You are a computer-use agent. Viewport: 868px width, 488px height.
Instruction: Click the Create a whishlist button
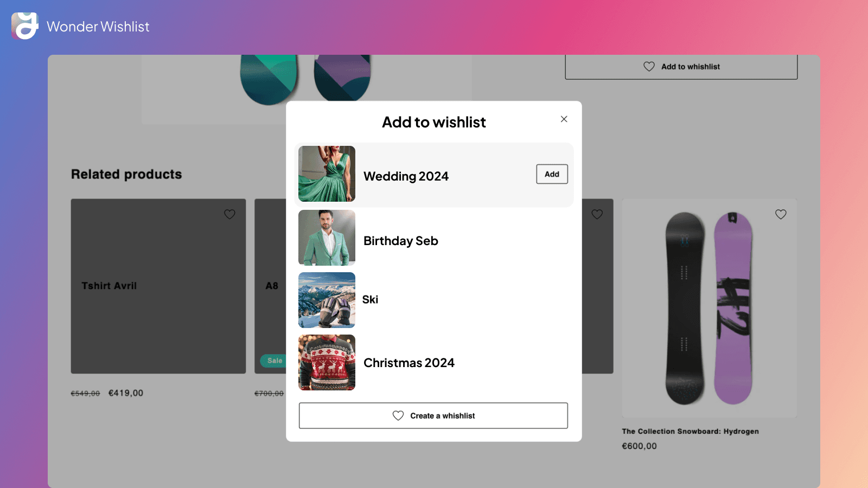pyautogui.click(x=433, y=415)
